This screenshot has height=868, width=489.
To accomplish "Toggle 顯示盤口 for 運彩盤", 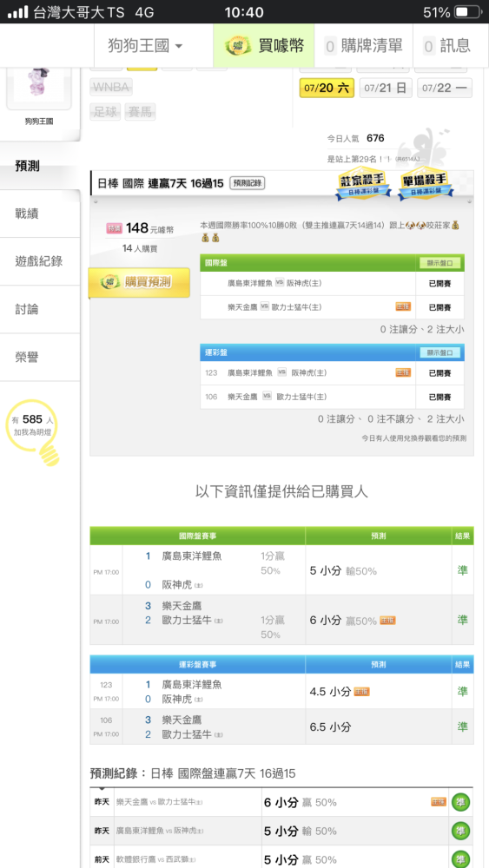I will tap(439, 352).
